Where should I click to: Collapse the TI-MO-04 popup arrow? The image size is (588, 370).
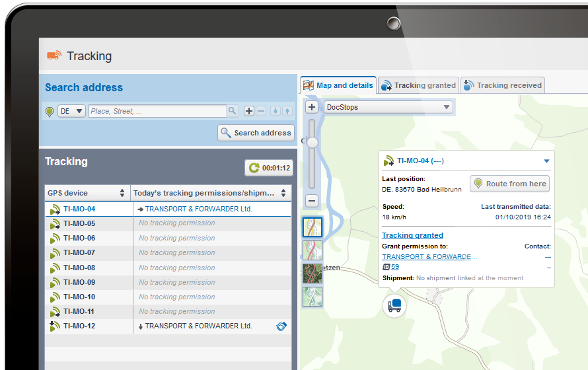(546, 161)
